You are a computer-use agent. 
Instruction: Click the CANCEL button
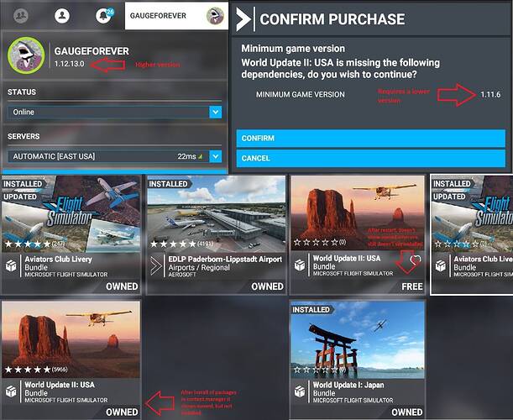[x=371, y=158]
